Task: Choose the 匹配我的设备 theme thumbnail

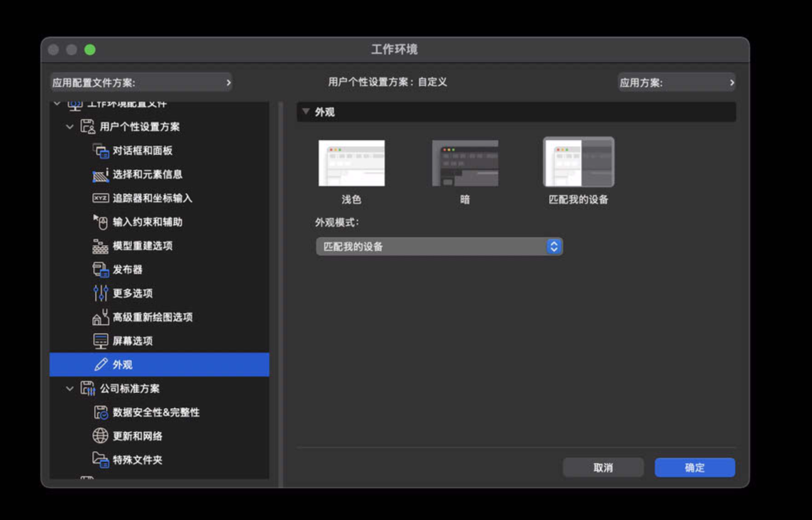Action: point(579,162)
